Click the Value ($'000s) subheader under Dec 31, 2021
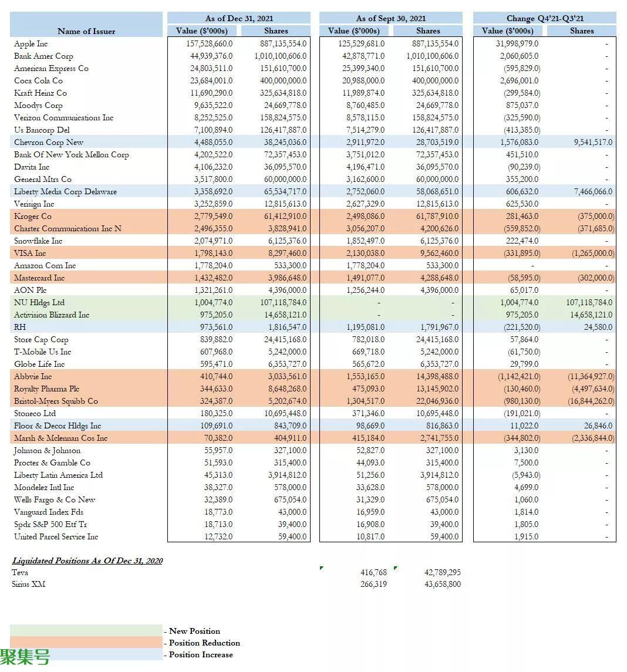The height and width of the screenshot is (672, 627). tap(201, 31)
